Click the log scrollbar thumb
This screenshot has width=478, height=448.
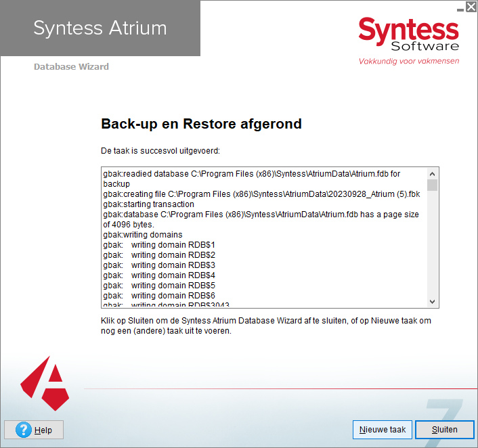[432, 185]
